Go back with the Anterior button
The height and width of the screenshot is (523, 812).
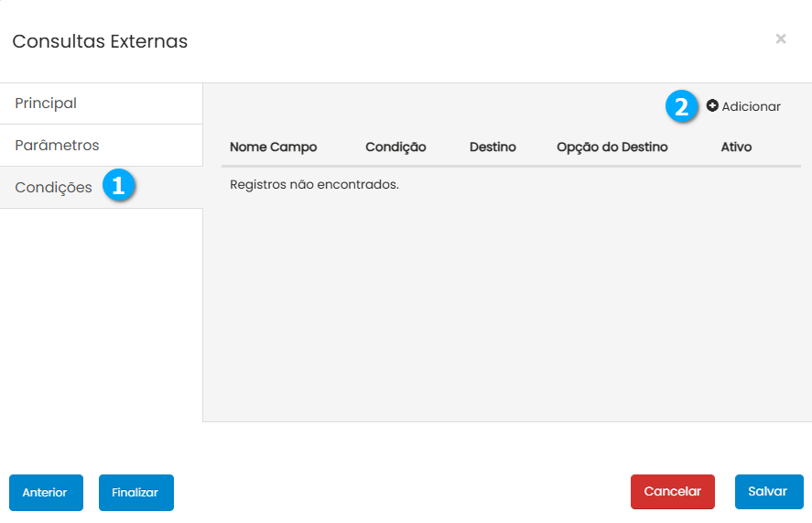(46, 492)
